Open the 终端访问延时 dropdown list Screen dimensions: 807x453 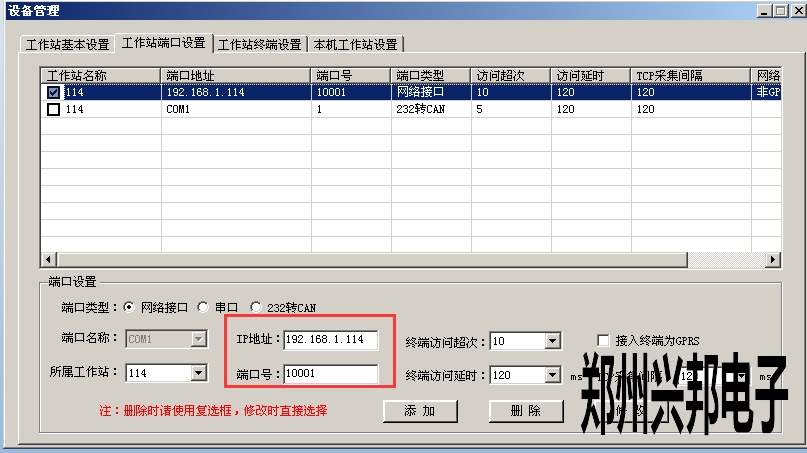point(552,376)
